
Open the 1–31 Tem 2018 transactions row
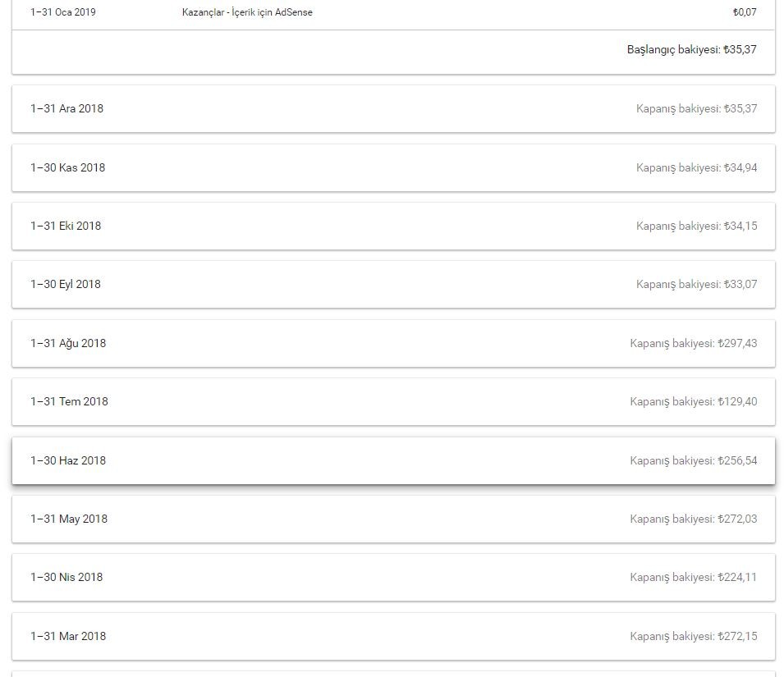point(393,402)
